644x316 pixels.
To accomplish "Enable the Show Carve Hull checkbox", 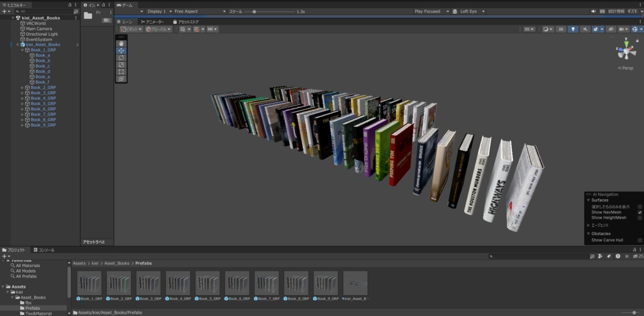I will [x=640, y=240].
